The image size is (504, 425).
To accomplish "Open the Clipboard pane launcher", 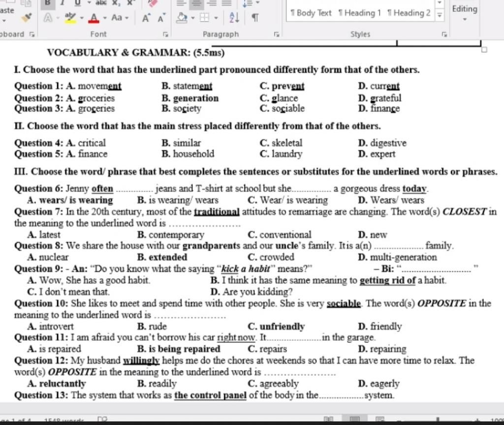I will click(x=31, y=34).
